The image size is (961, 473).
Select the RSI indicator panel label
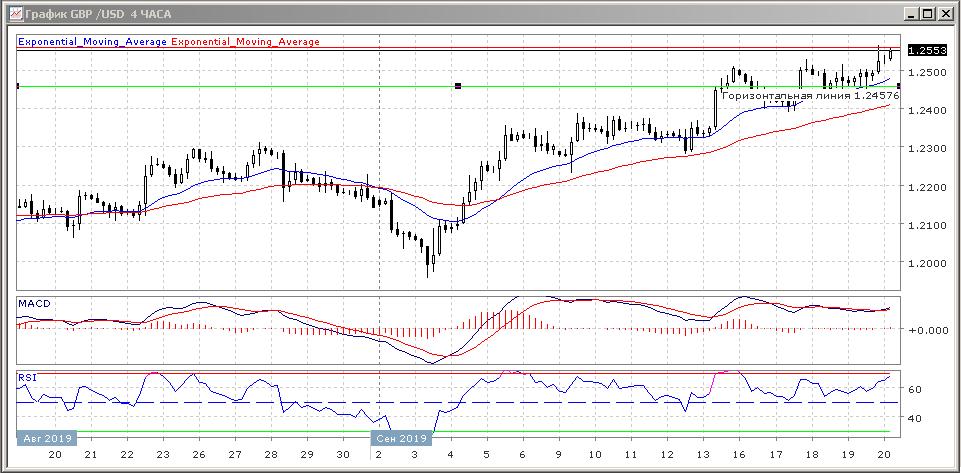(x=27, y=378)
